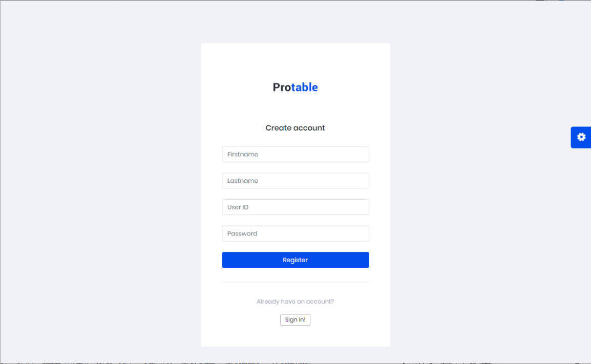
Task: Click the divider line below Register
Action: [295, 282]
